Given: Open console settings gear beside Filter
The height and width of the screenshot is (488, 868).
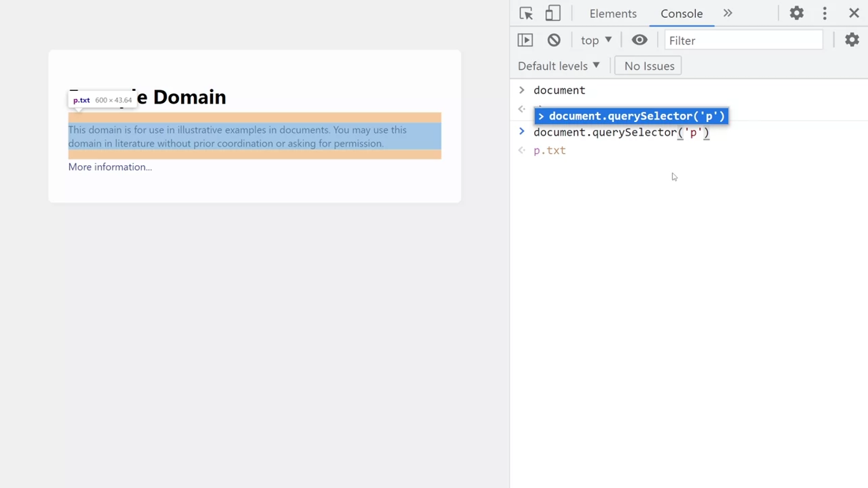Looking at the screenshot, I should point(851,40).
